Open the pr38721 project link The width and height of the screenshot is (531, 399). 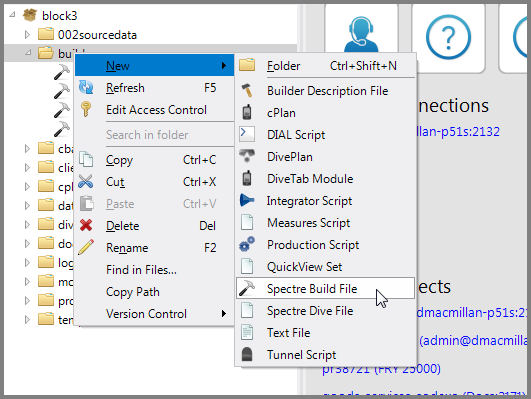(x=381, y=369)
